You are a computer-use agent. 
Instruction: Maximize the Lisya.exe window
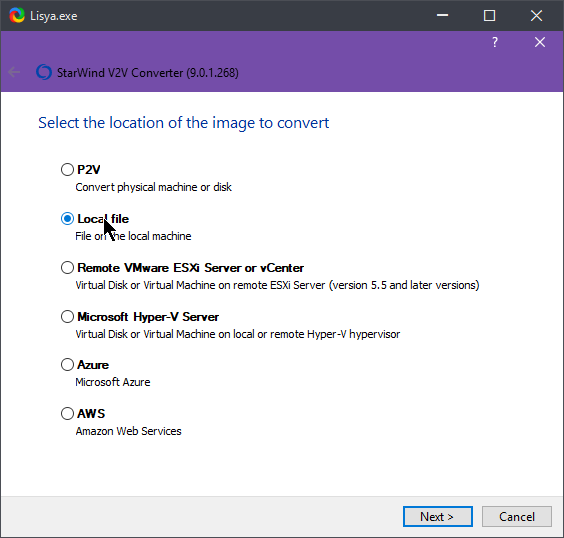(489, 15)
